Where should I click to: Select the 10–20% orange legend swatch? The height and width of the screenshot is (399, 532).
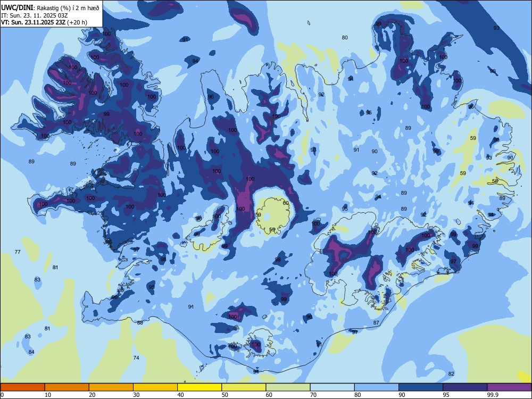(67, 387)
